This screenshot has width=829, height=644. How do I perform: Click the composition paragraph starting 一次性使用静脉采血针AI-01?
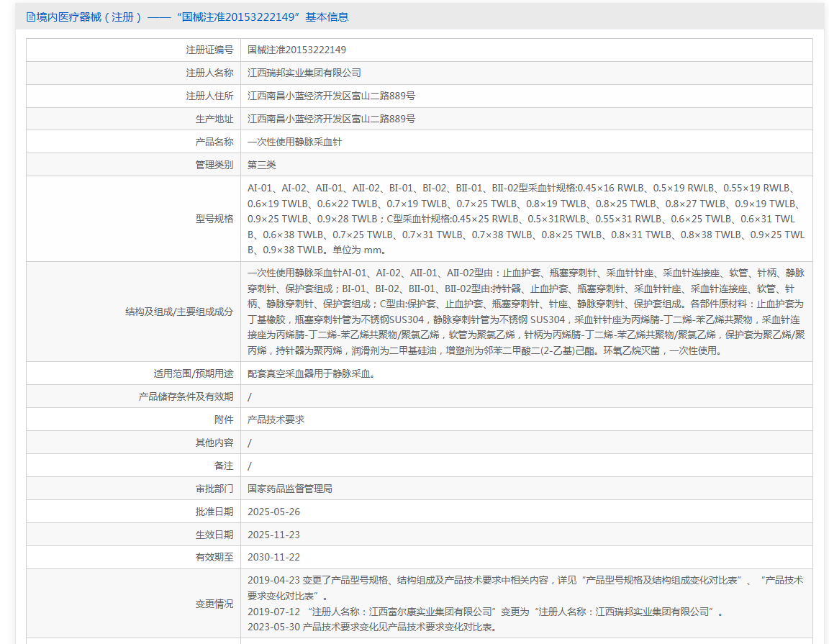(526, 312)
